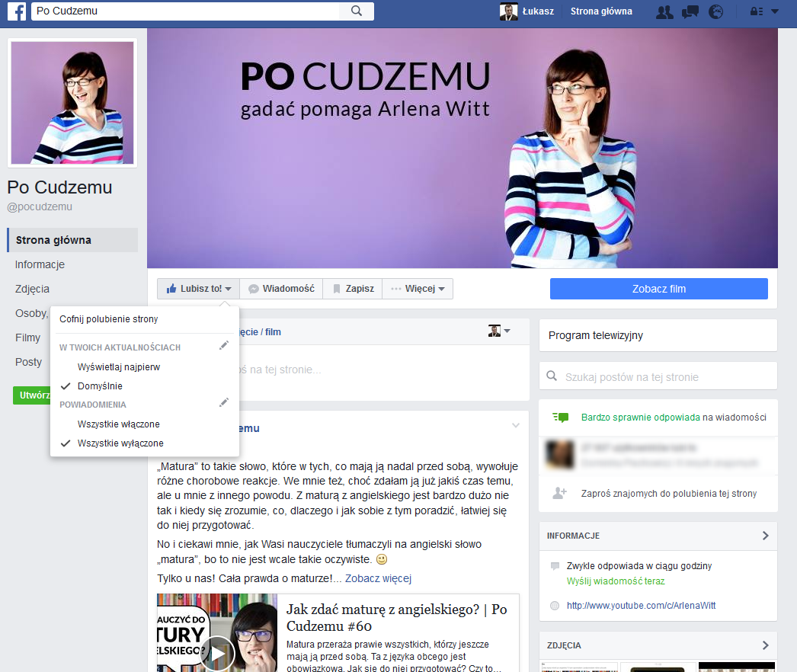Open the privacy shortcuts lock icon
This screenshot has height=672, width=797.
[x=757, y=11]
